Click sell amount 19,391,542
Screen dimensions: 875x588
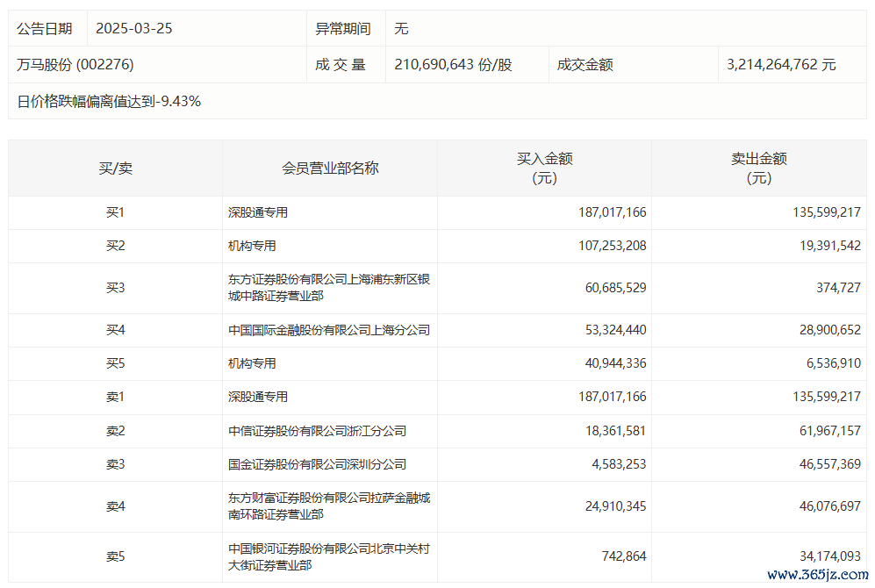829,246
